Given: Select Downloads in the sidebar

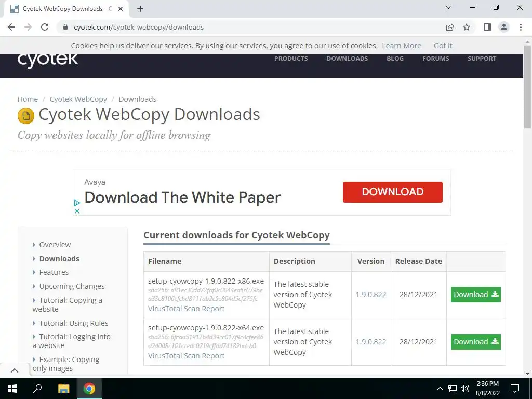Looking at the screenshot, I should coord(59,259).
